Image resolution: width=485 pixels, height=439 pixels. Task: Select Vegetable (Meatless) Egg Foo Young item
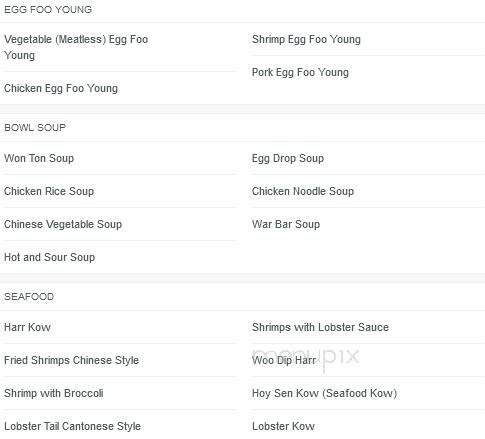pyautogui.click(x=76, y=47)
